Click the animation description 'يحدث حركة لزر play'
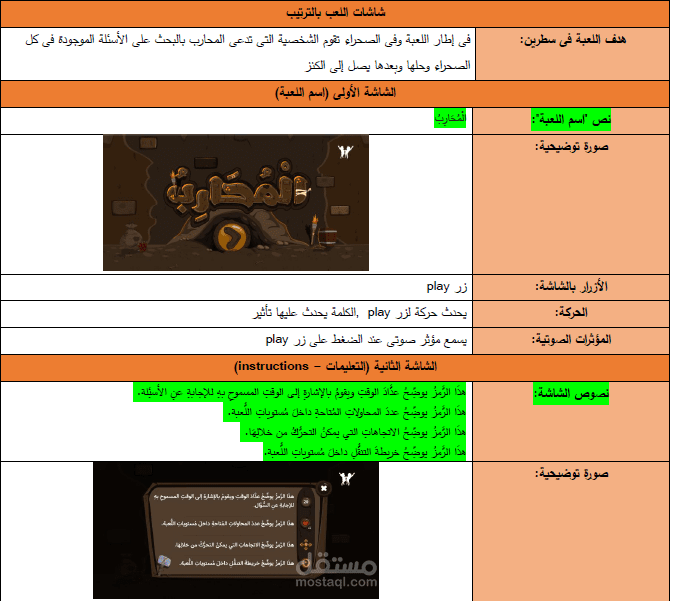 click(417, 313)
